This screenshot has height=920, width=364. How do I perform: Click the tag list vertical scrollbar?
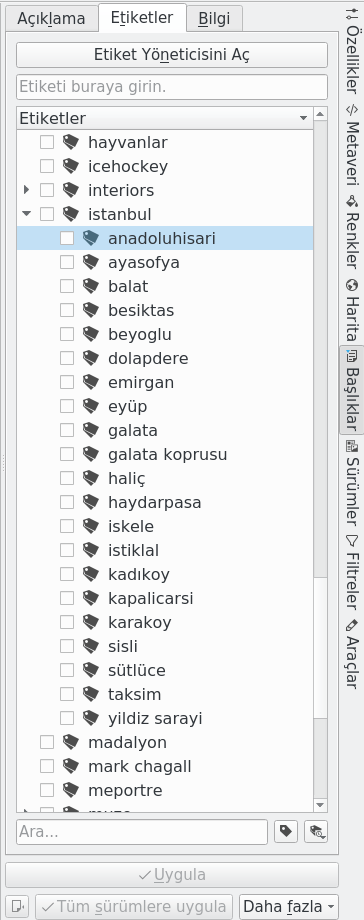point(320,459)
